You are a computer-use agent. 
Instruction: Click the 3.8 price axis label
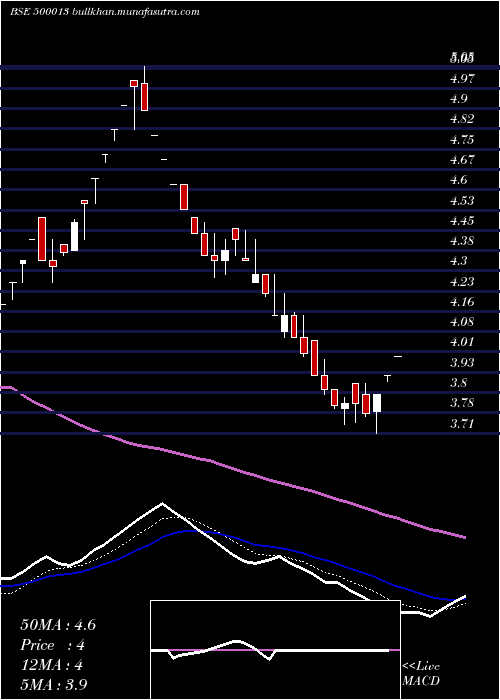coord(459,383)
